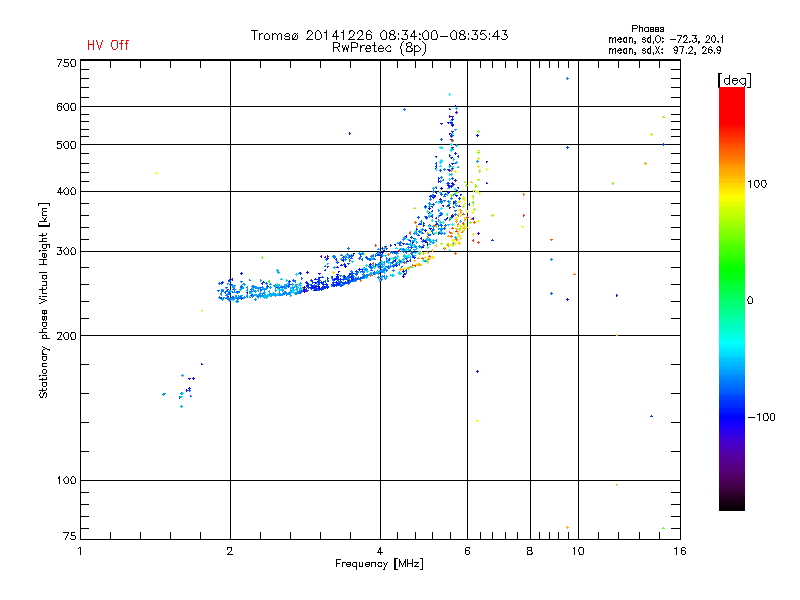This screenshot has height=600, width=800.
Task: Click the x-axis tick label "10"
Action: click(578, 551)
